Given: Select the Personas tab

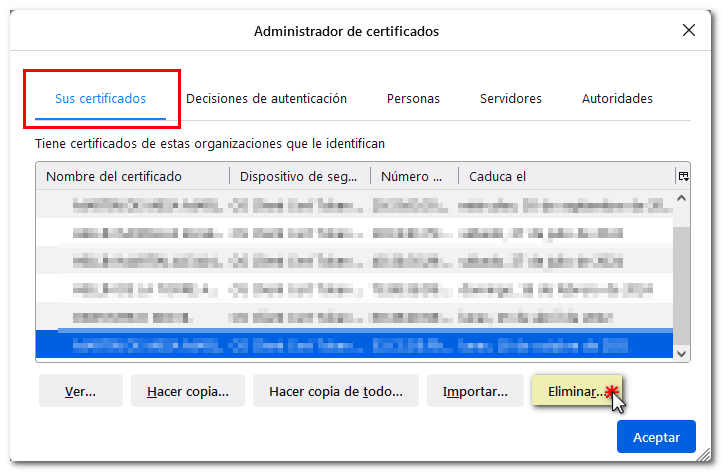Looking at the screenshot, I should [413, 99].
